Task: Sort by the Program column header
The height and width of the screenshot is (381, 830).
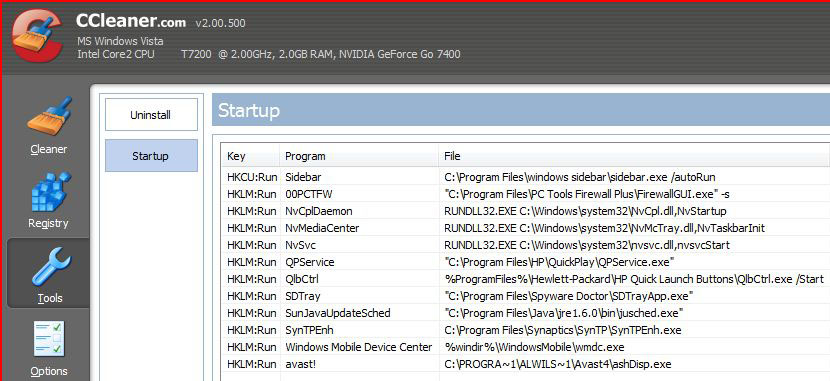Action: click(359, 156)
